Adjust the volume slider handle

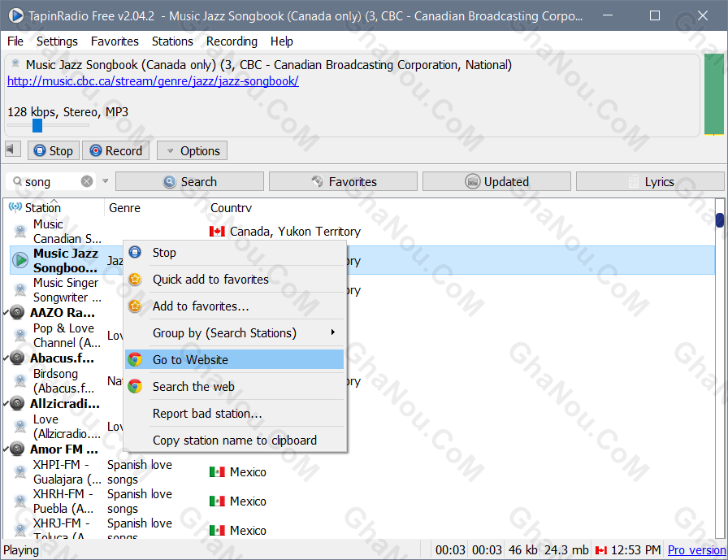point(37,125)
